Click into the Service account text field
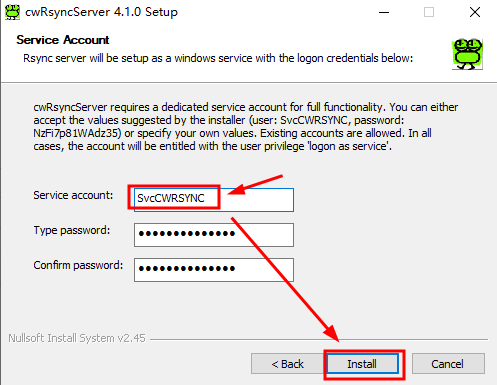Screen dimensions: 497x385 (214, 200)
